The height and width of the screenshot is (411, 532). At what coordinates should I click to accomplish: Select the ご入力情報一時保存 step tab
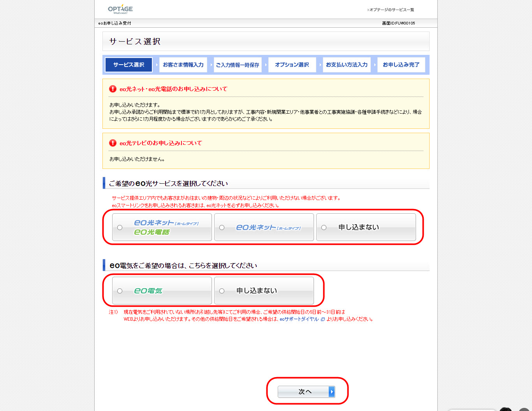tap(238, 65)
